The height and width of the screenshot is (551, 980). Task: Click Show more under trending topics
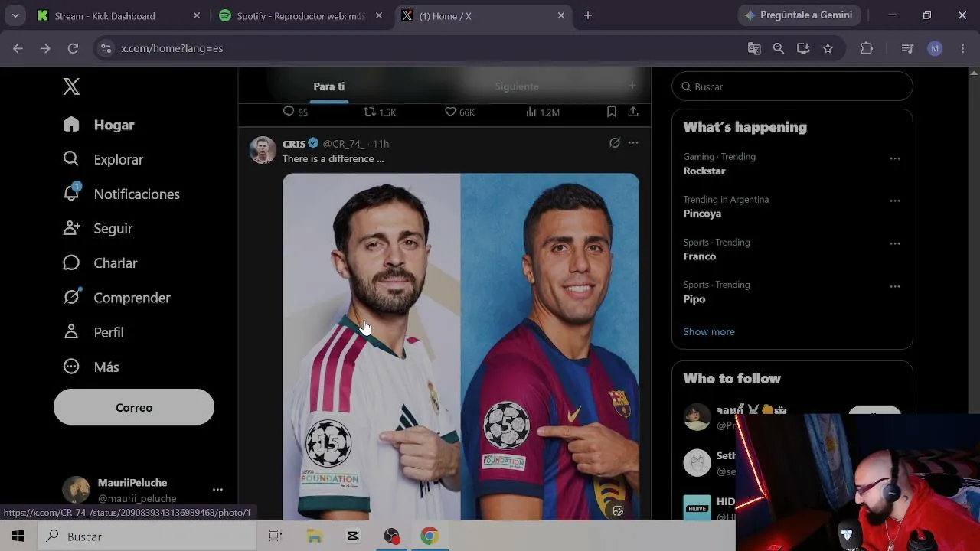point(709,331)
